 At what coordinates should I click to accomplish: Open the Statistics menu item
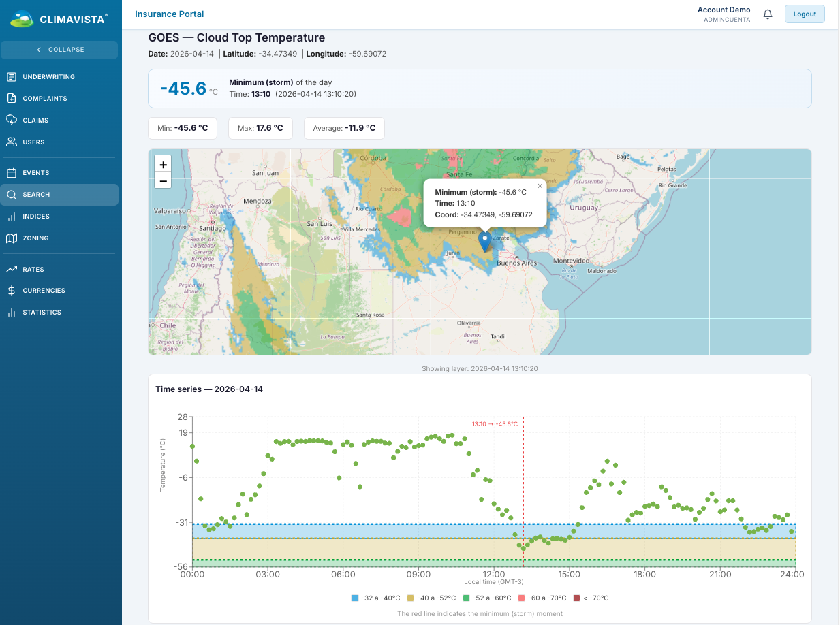tap(41, 312)
